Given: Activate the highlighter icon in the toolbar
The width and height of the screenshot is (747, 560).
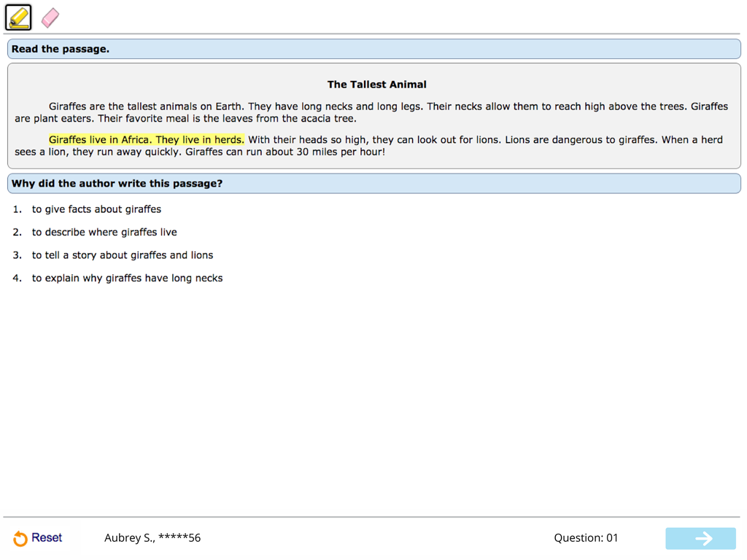Looking at the screenshot, I should (17, 17).
